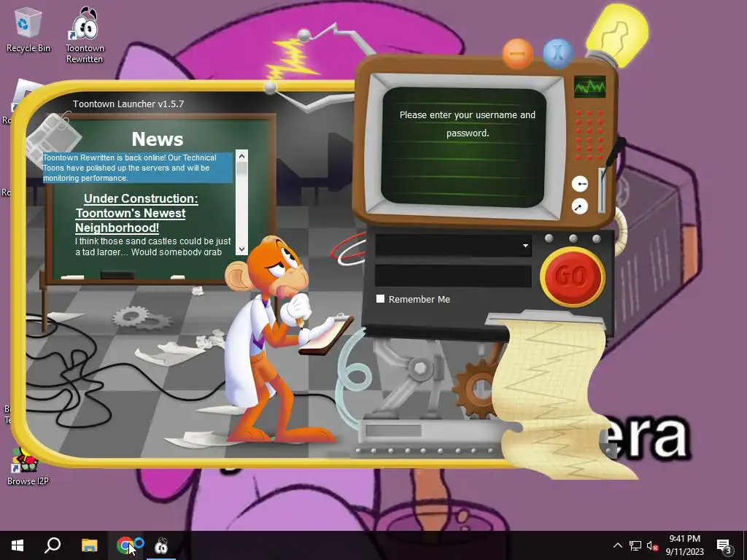Open the Browse I2P desktop shortcut

(x=27, y=466)
